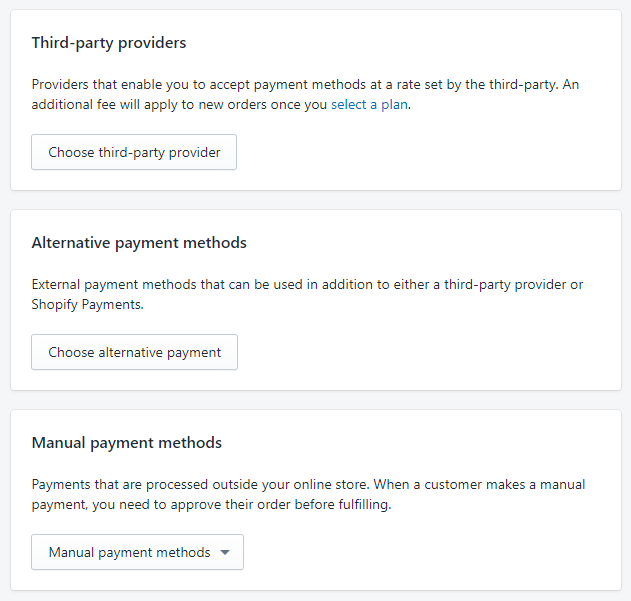Follow the "select a plan" link
Screen dimensions: 631x601
369,104
